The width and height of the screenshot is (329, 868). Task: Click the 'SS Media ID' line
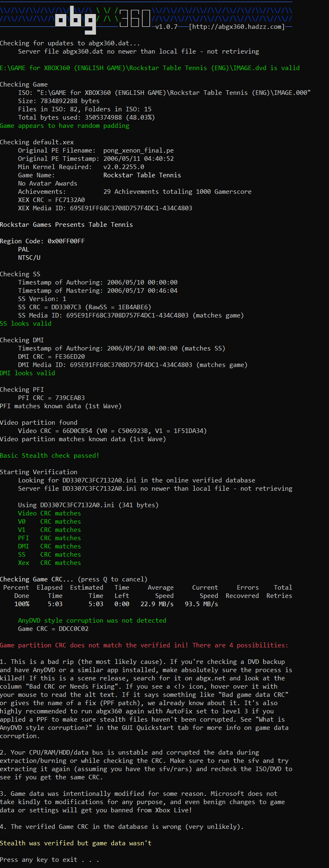(131, 315)
